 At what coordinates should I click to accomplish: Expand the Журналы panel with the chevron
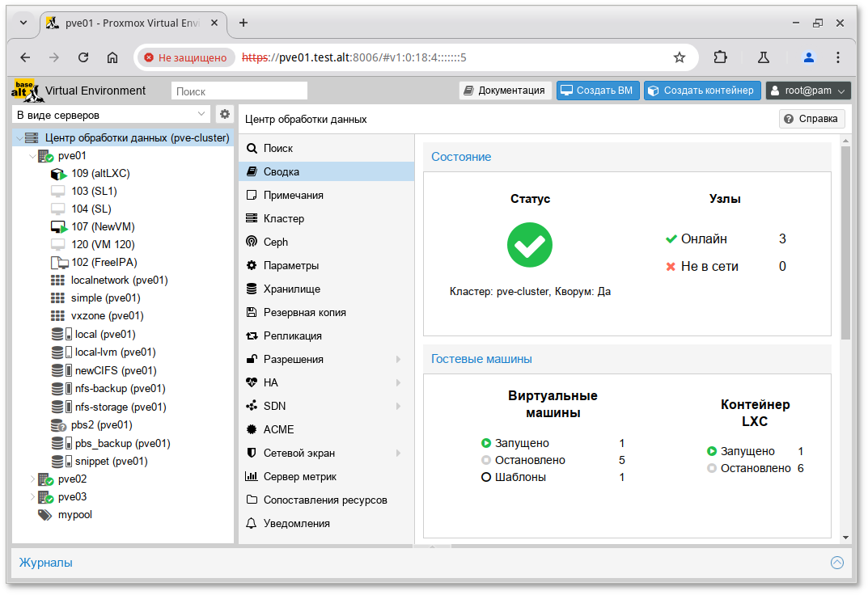click(837, 563)
